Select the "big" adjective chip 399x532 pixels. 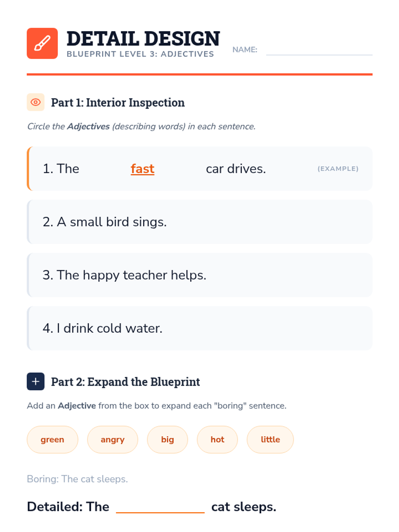tap(168, 440)
